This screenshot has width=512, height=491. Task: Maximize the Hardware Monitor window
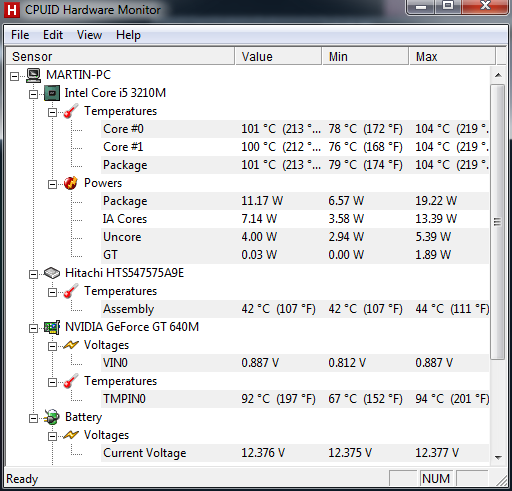448,6
